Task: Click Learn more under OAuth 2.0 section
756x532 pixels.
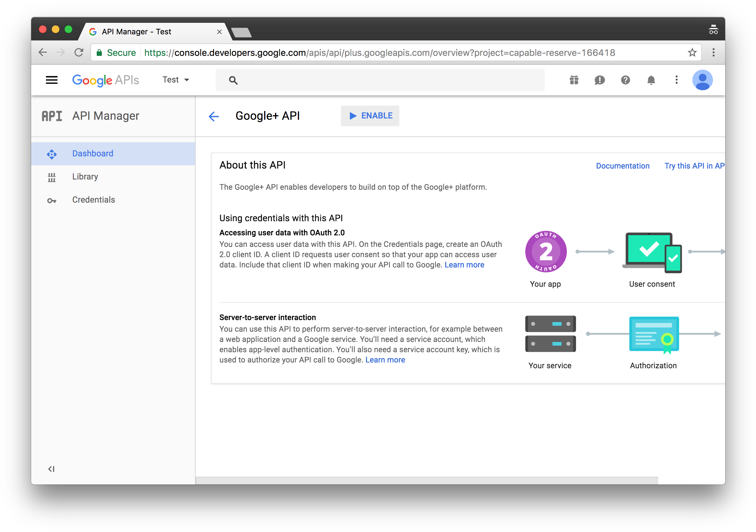Action: click(464, 265)
